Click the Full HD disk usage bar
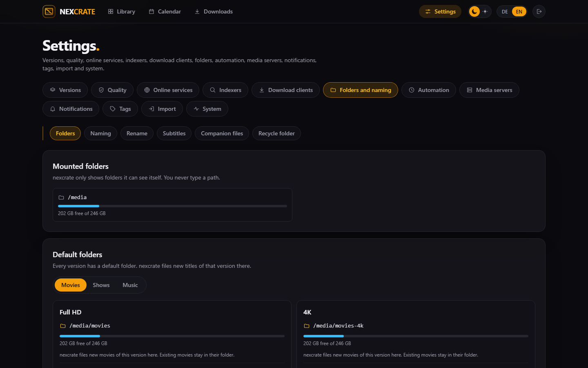 (x=172, y=336)
